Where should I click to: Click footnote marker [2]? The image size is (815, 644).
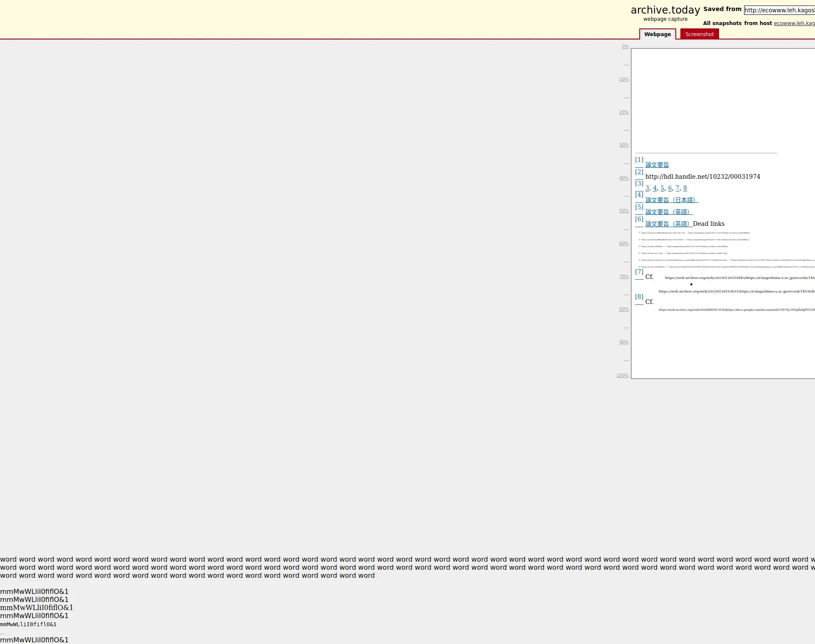[x=639, y=172]
